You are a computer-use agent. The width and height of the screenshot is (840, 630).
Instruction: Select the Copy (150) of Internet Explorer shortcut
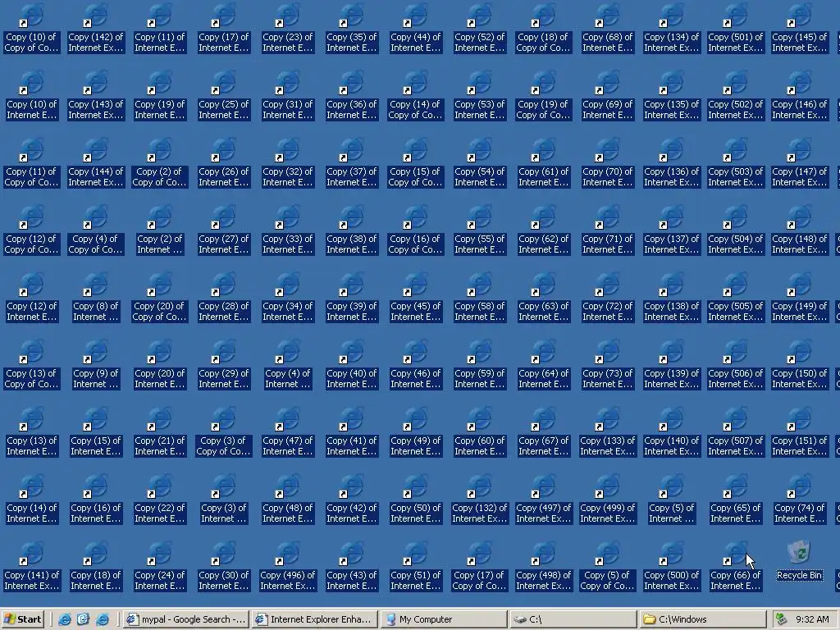click(x=799, y=364)
